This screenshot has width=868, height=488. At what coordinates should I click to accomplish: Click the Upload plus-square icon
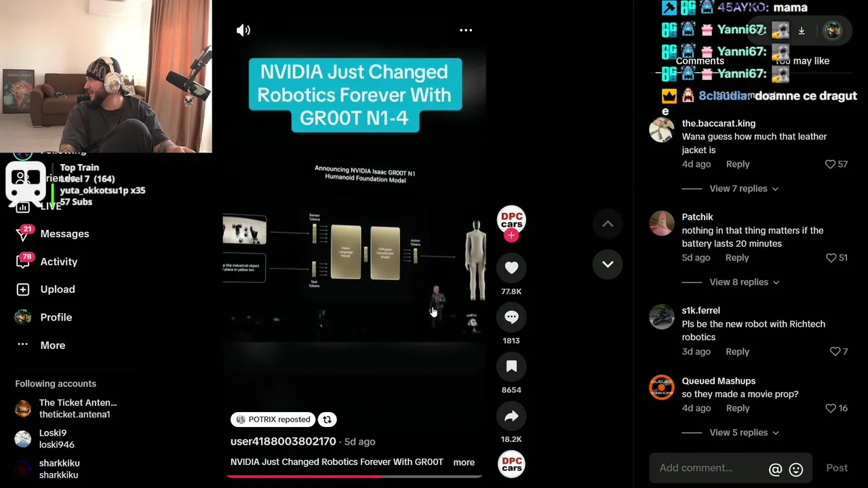pos(23,289)
